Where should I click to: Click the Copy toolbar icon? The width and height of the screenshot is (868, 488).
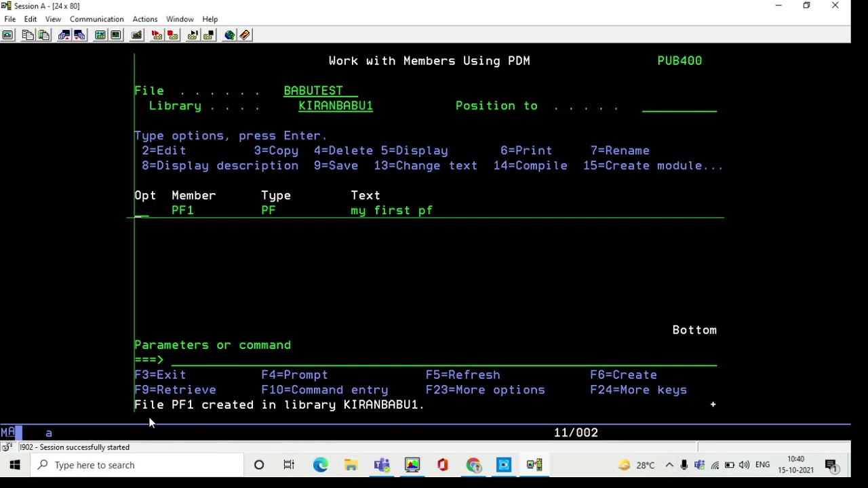point(28,35)
